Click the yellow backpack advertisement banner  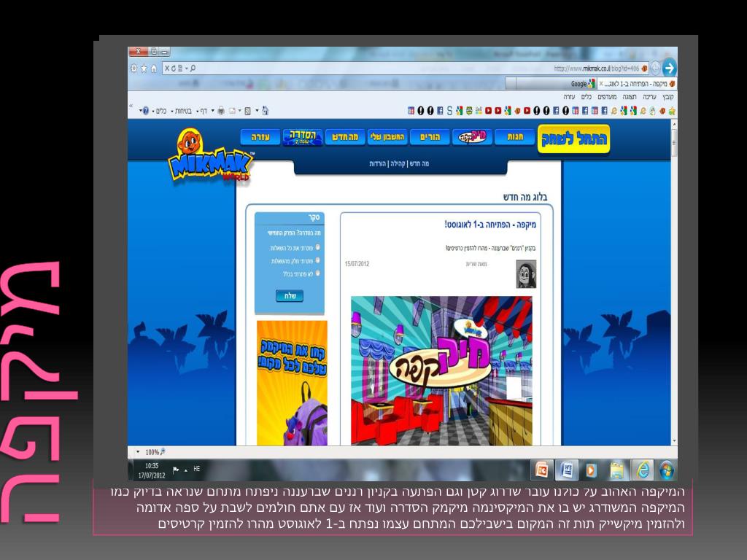pos(292,383)
